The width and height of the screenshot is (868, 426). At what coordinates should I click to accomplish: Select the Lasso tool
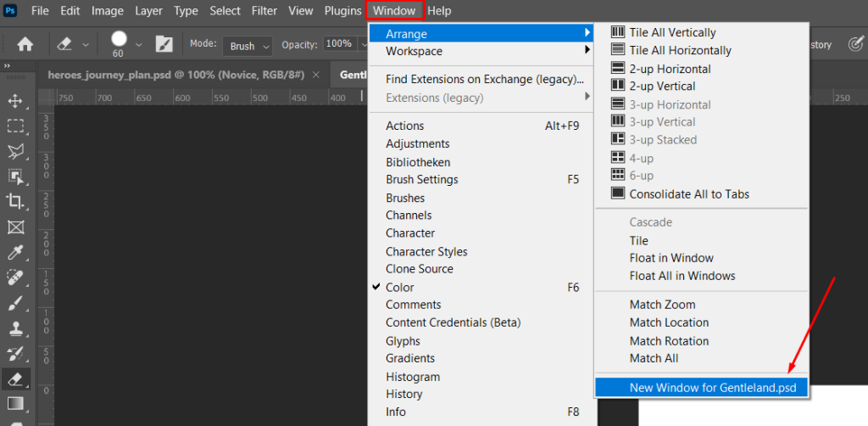(15, 151)
